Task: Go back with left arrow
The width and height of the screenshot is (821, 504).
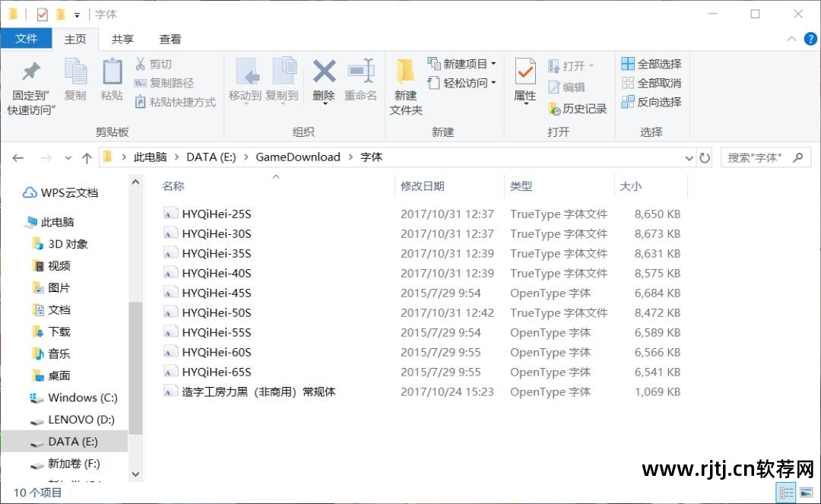Action: click(x=17, y=157)
